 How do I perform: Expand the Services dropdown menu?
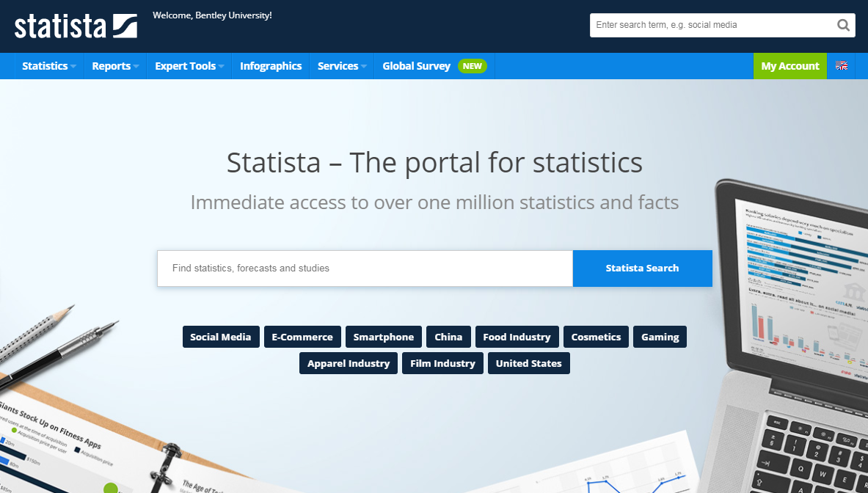pyautogui.click(x=338, y=66)
